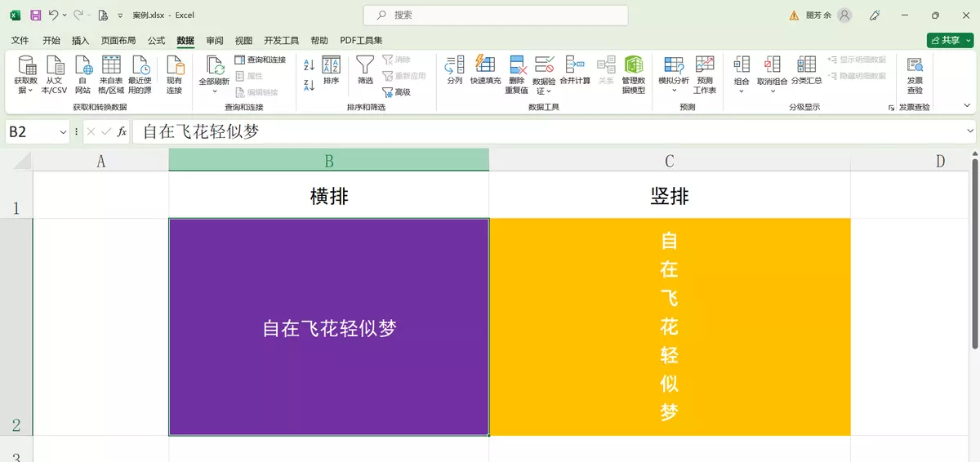
Task: Expand 全部刷新 dropdown arrow
Action: pos(215,91)
